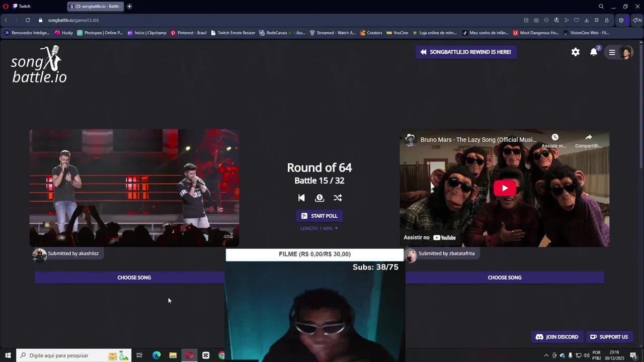Click the translate page icon
The width and height of the screenshot is (644, 362).
[556, 20]
